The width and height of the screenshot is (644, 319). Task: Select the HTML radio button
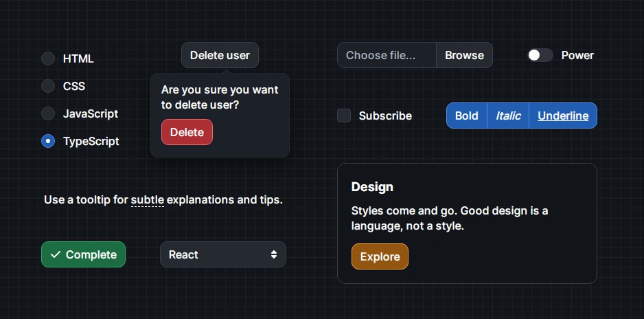(48, 58)
